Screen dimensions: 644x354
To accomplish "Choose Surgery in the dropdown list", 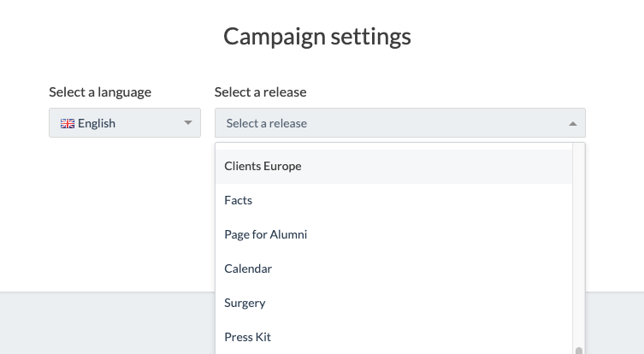I will point(394,303).
